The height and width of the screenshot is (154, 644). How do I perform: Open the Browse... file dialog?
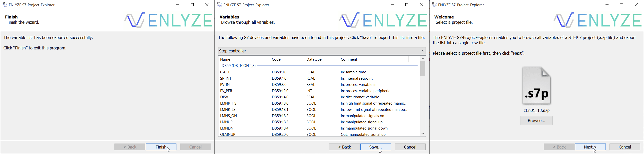coord(537,121)
